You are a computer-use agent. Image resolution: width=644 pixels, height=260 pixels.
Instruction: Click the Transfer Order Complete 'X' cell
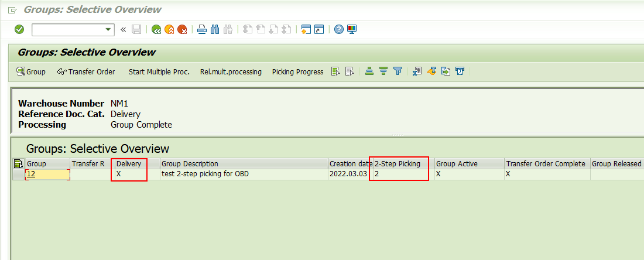click(x=547, y=174)
